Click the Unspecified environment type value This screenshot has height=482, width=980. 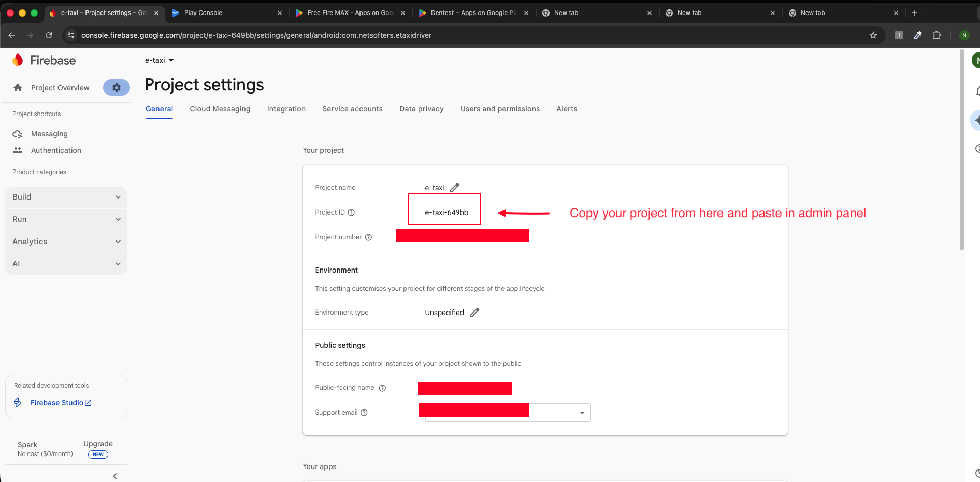[x=444, y=313]
